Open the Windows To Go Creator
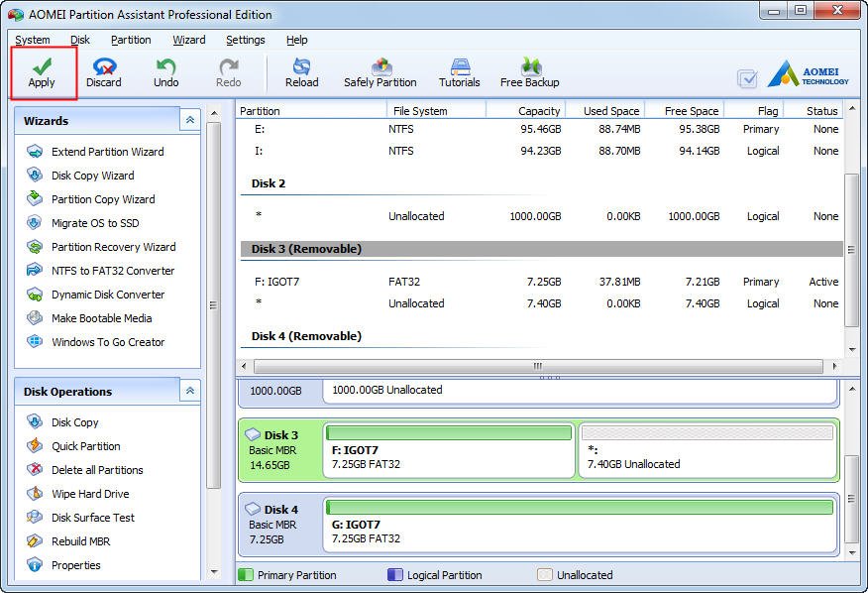 click(x=108, y=342)
